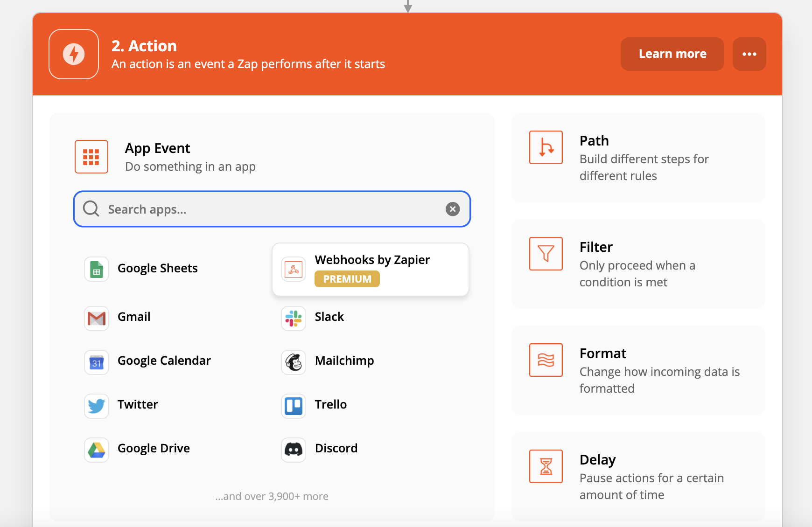Image resolution: width=812 pixels, height=527 pixels.
Task: Choose the Twitter label
Action: coord(138,404)
